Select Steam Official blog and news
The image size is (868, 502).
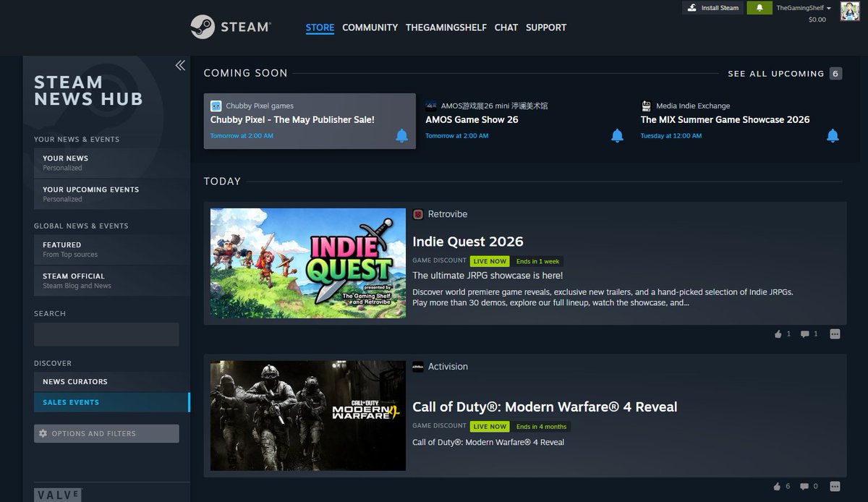click(x=111, y=281)
